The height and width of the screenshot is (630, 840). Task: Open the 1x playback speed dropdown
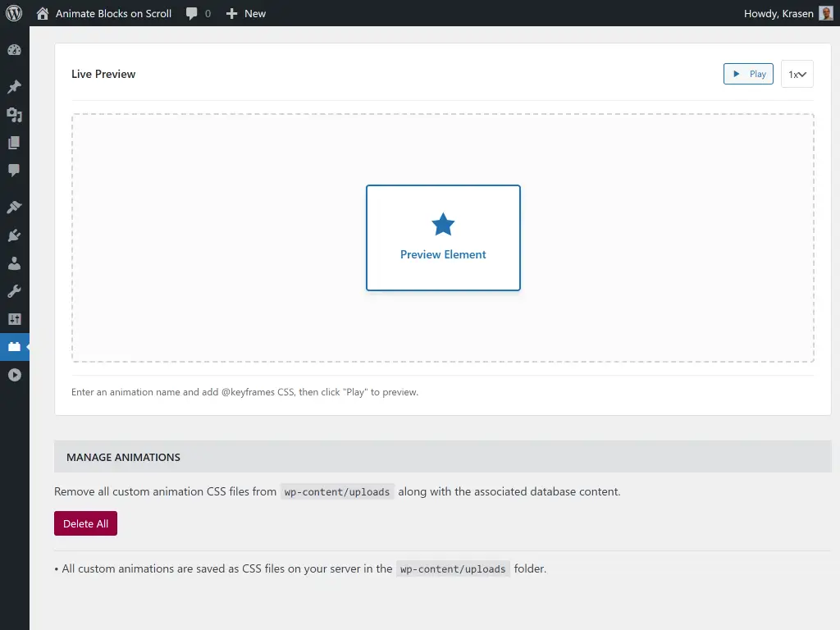click(797, 74)
